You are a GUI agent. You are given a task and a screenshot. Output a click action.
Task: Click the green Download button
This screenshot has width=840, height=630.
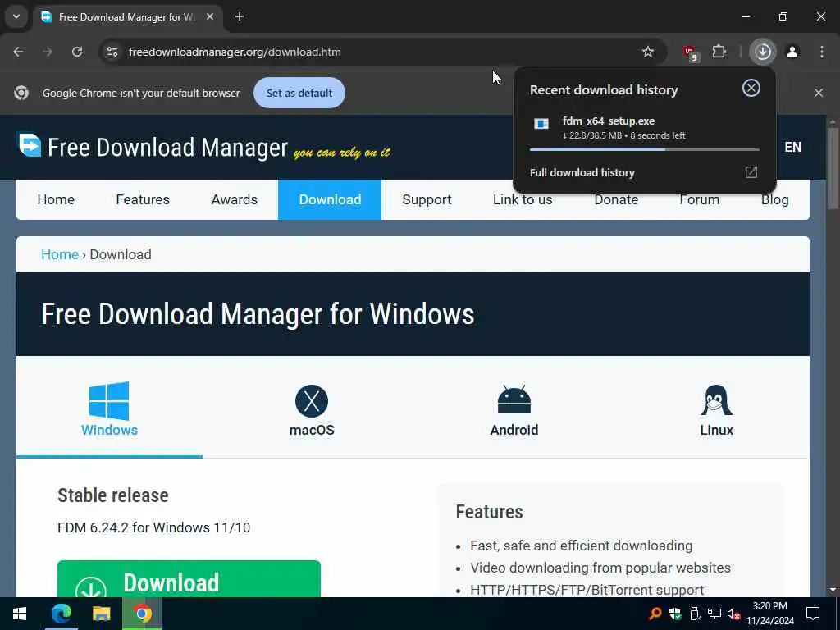tap(189, 579)
